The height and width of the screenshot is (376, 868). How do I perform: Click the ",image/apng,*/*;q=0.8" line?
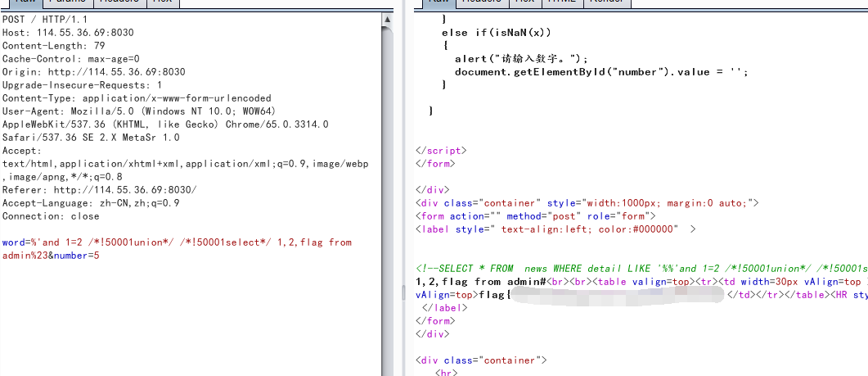tap(62, 177)
